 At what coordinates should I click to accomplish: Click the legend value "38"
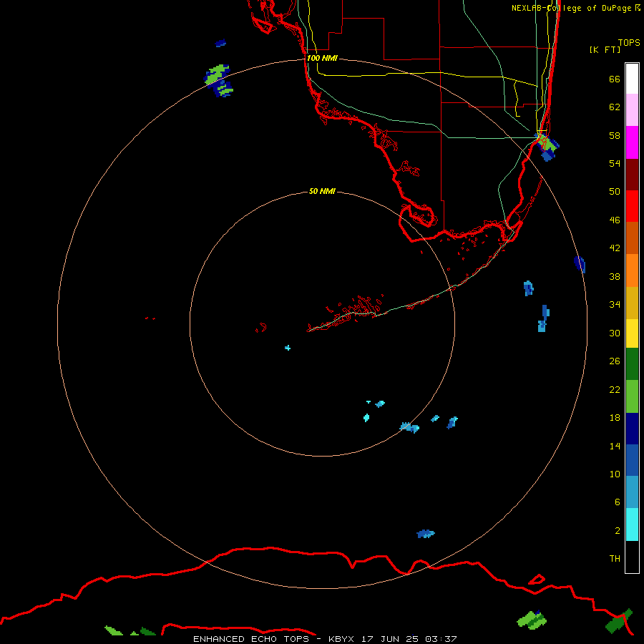615,276
